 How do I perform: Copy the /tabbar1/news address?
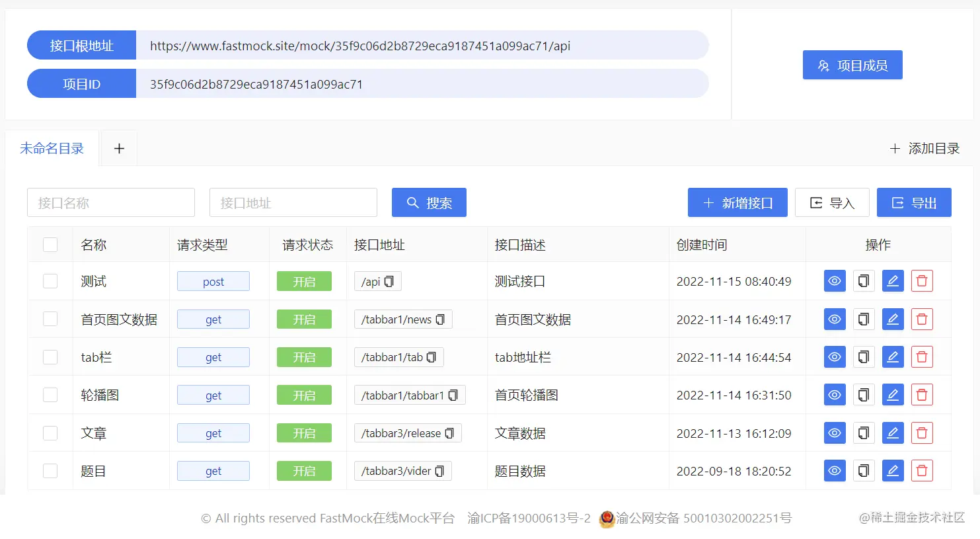(x=440, y=319)
